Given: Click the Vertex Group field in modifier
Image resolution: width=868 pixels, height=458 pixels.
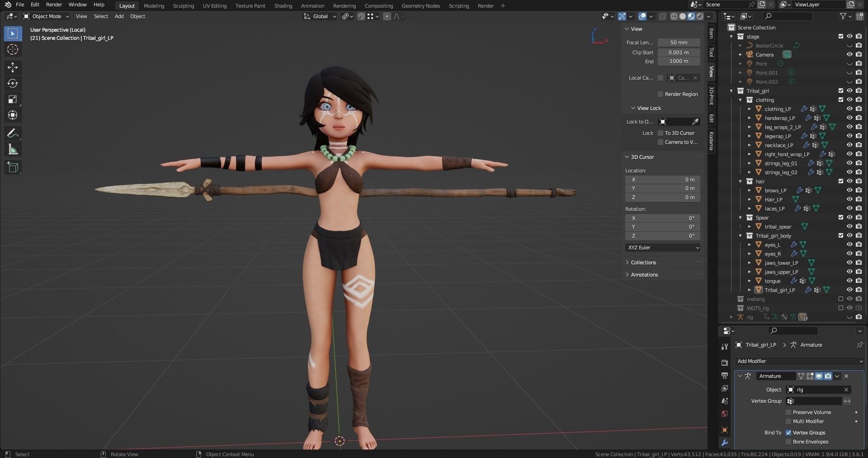Looking at the screenshot, I should pyautogui.click(x=814, y=401).
